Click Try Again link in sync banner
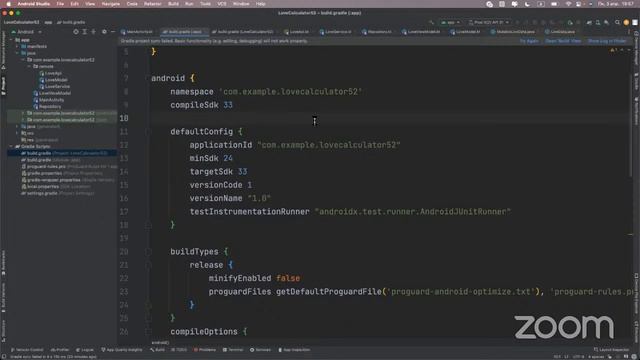 pyautogui.click(x=529, y=41)
